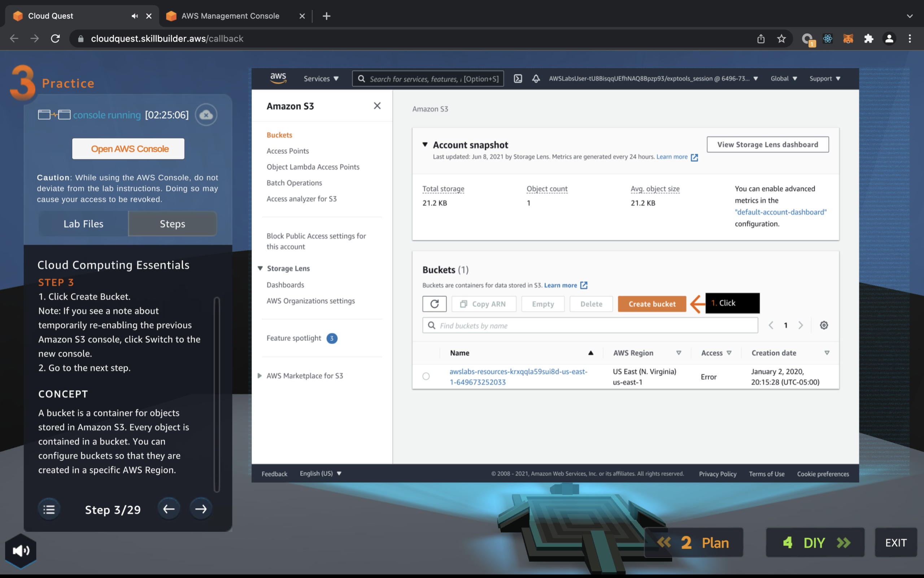The height and width of the screenshot is (578, 924).
Task: Bookmark this page with star icon
Action: [781, 39]
